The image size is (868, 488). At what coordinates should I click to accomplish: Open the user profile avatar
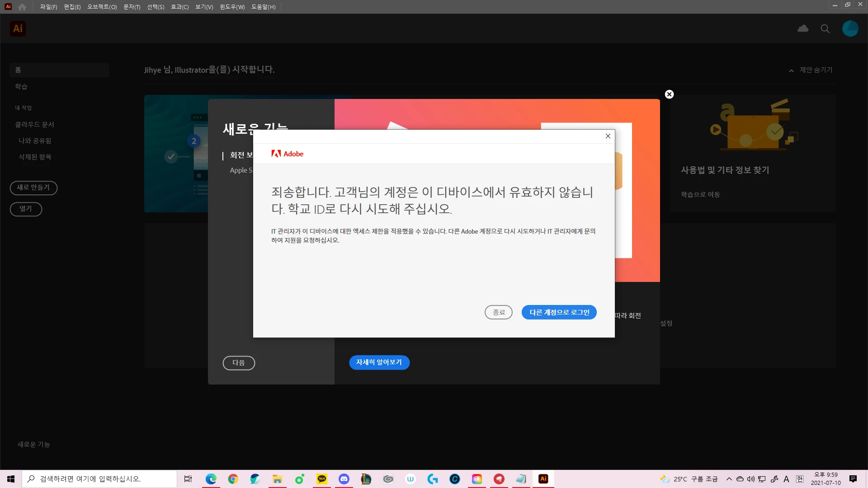coord(850,29)
